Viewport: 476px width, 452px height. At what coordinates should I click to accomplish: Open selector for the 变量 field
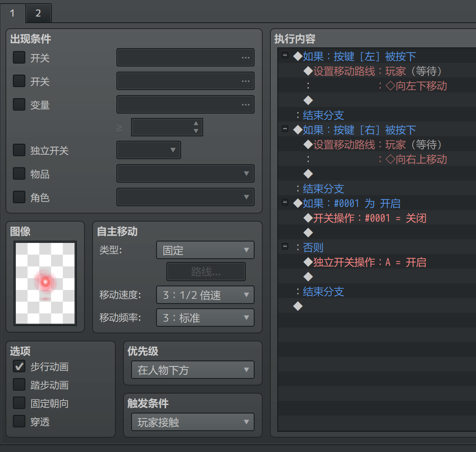click(185, 104)
